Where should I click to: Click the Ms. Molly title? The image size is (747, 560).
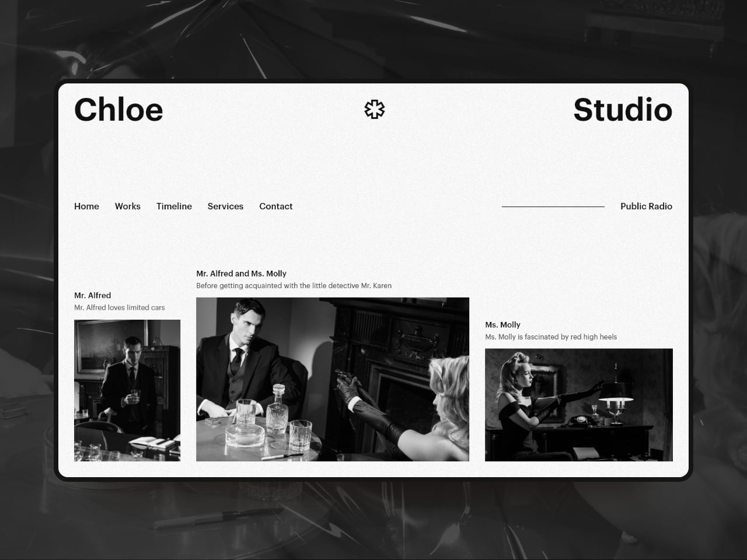tap(502, 325)
